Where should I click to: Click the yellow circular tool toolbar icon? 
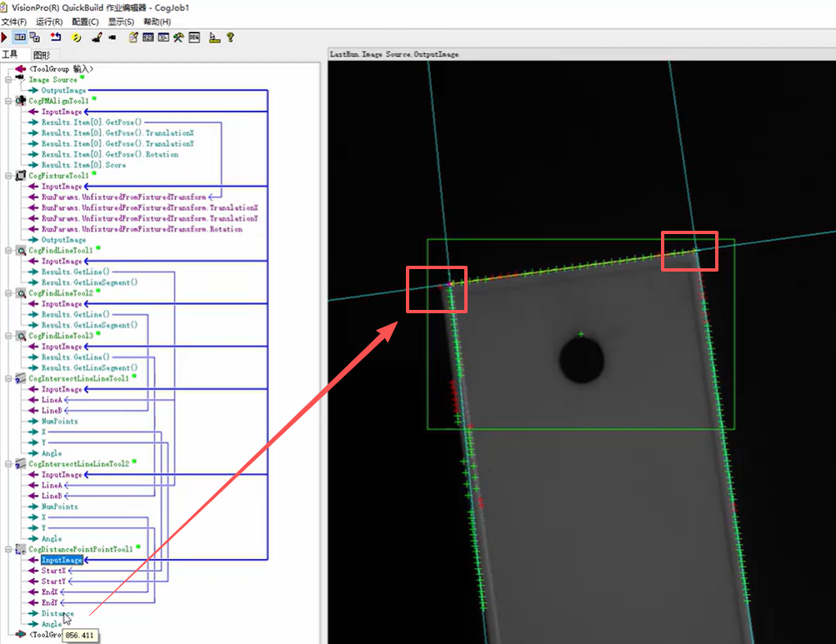click(x=76, y=37)
